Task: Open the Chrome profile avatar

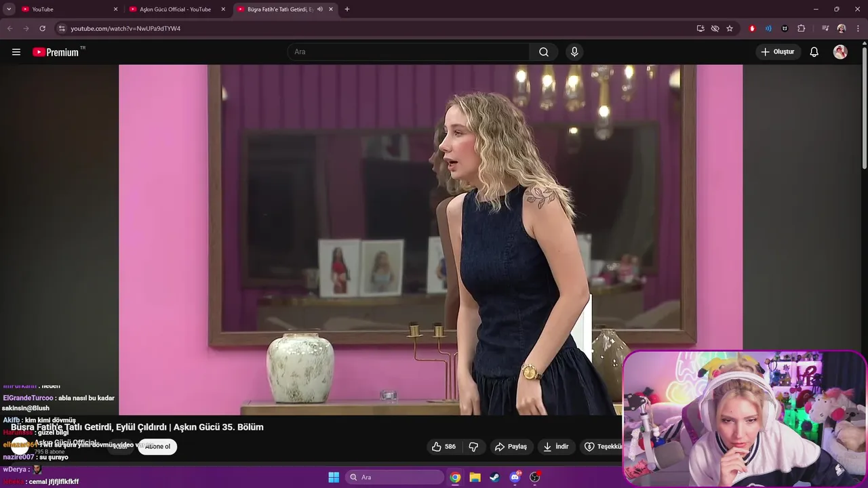Action: (842, 28)
